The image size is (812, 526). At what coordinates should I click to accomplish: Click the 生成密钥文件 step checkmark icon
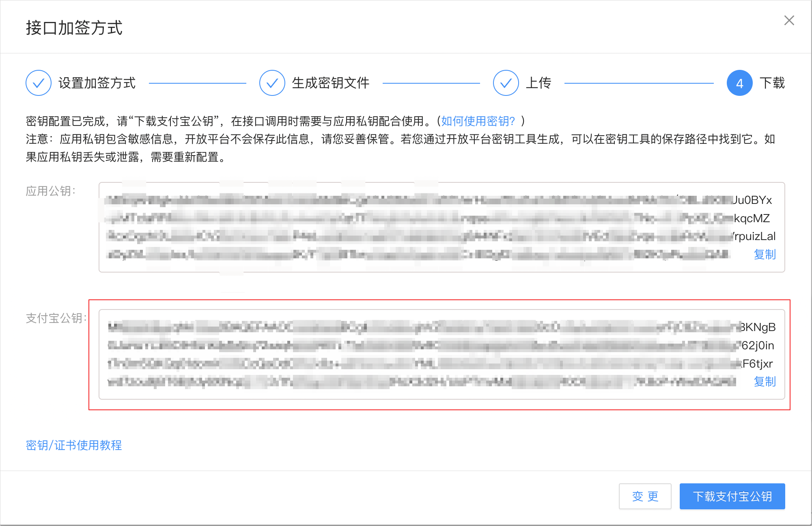click(272, 83)
